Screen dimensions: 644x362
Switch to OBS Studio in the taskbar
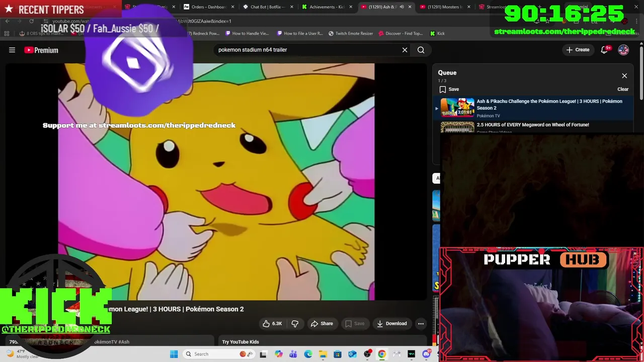(367, 354)
